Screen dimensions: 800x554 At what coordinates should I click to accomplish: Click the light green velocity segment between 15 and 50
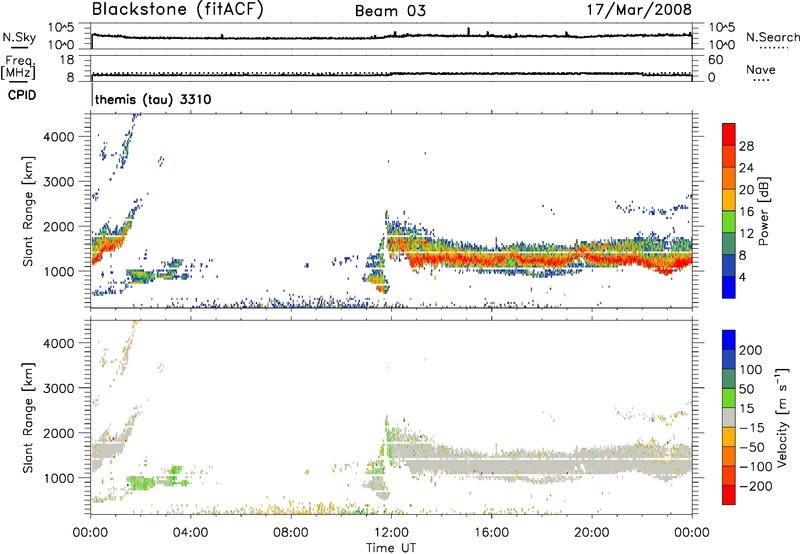[729, 398]
